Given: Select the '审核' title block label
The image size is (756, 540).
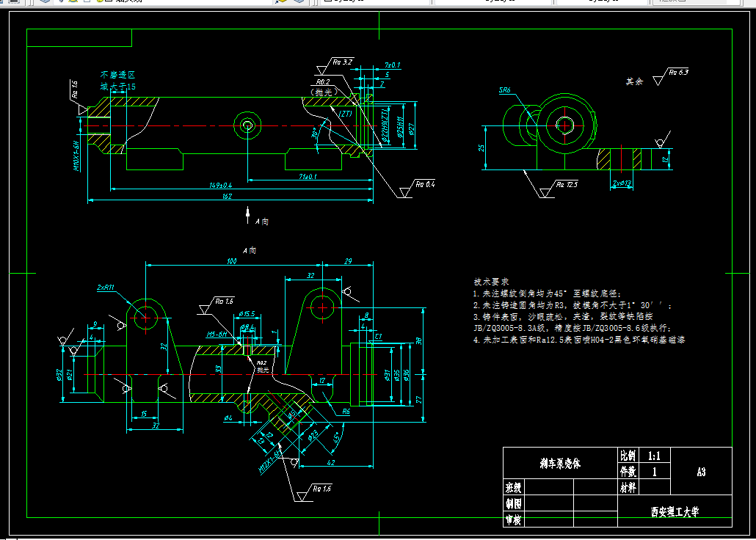Looking at the screenshot, I should [514, 519].
